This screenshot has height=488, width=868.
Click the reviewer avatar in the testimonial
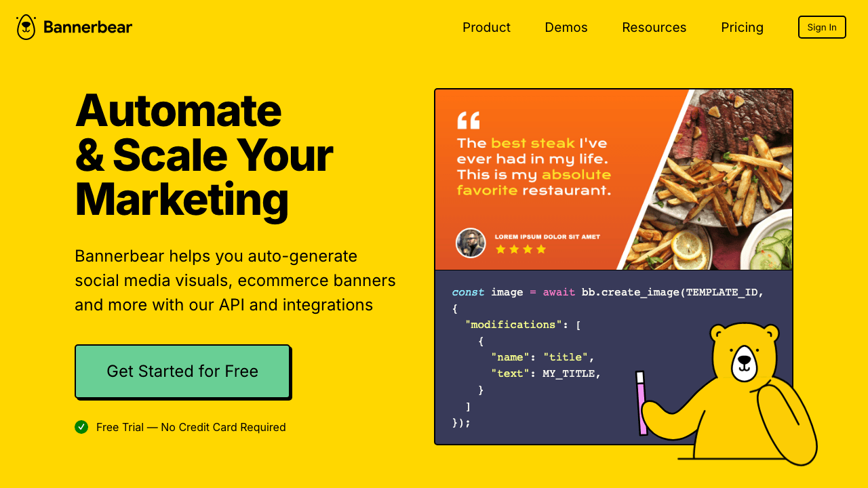(471, 243)
